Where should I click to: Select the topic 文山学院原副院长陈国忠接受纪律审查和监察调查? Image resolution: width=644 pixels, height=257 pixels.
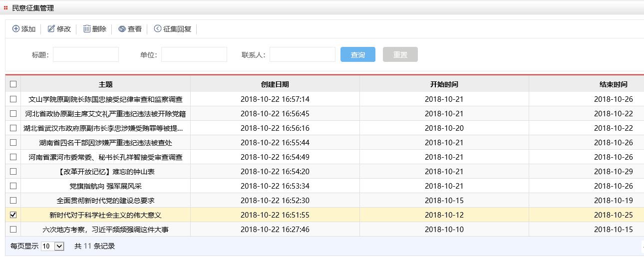[106, 99]
